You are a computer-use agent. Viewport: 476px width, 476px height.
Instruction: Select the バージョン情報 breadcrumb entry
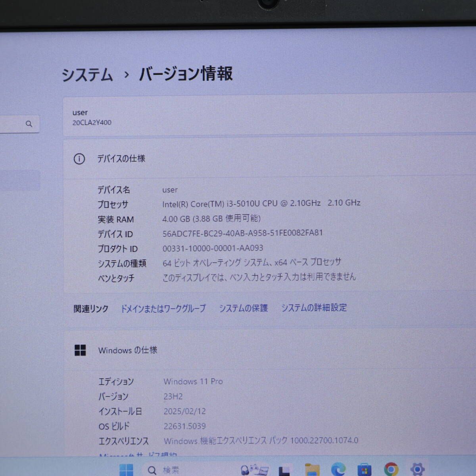click(x=185, y=74)
